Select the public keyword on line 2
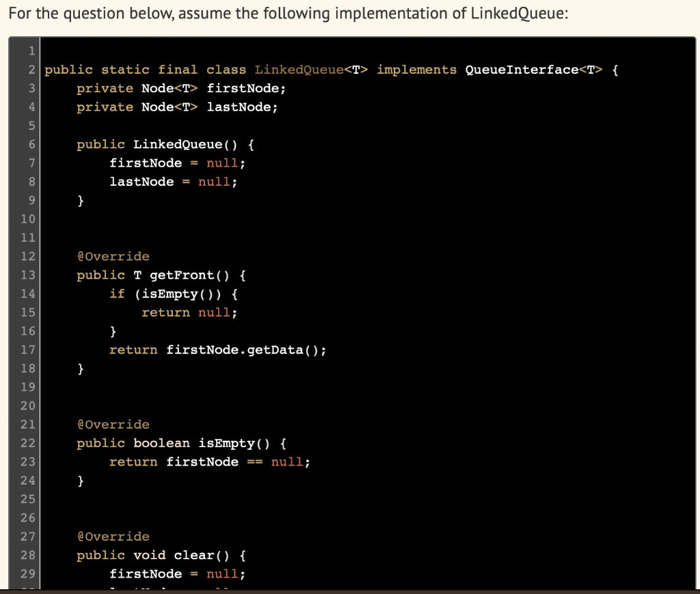 [67, 69]
